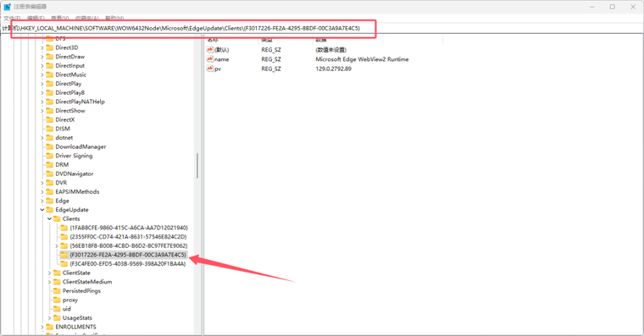Viewport: 644px width, 336px height.
Task: Click folder icon of {1FAB8CFE-9860-415C...} key
Action: tap(64, 228)
